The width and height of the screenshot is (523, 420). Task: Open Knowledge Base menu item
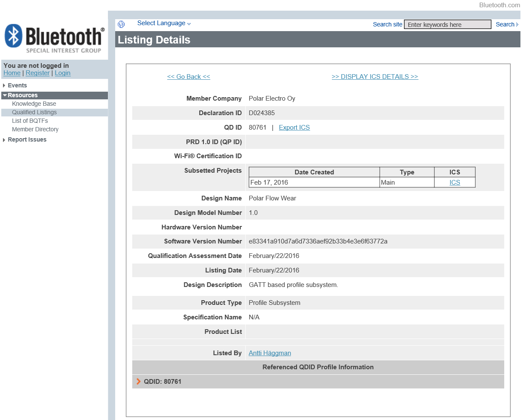click(34, 104)
